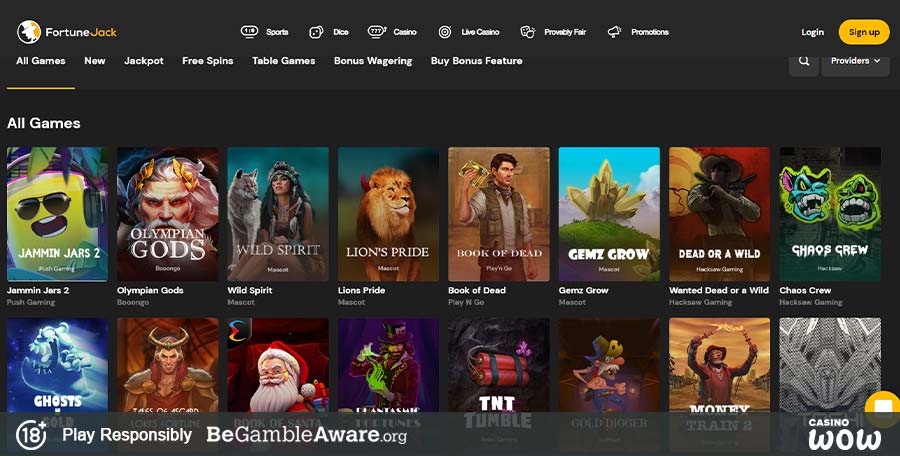Open the Wild Spirit game thumbnail
900x456 pixels.
click(x=278, y=214)
